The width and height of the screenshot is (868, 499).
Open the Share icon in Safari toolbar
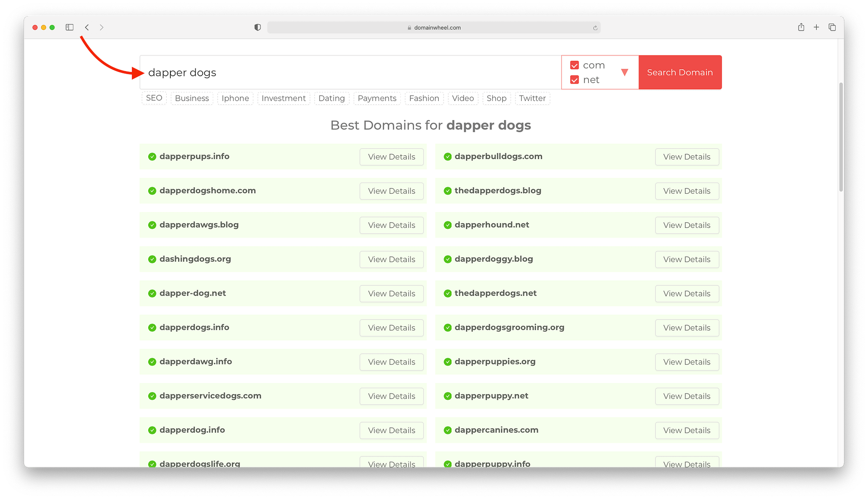[801, 27]
